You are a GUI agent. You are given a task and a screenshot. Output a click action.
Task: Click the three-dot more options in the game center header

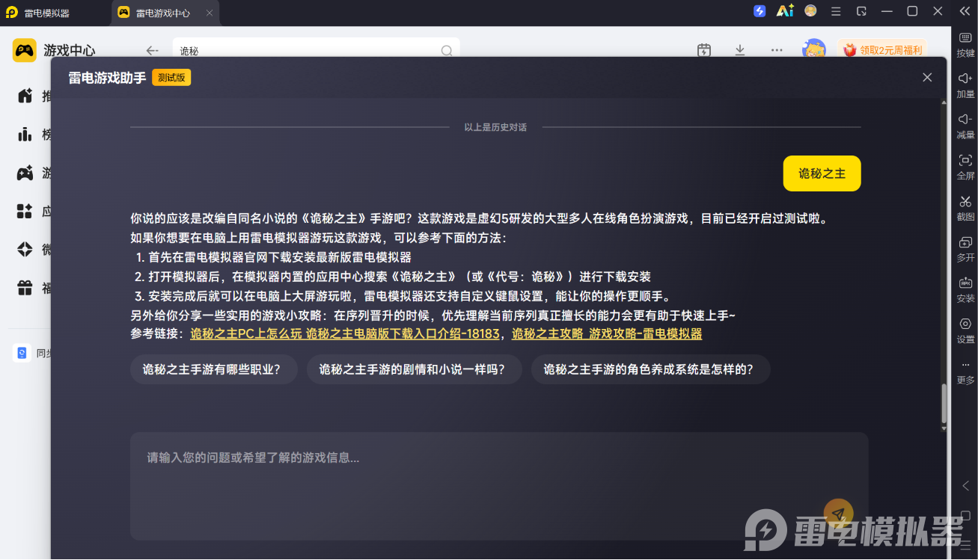tap(777, 50)
